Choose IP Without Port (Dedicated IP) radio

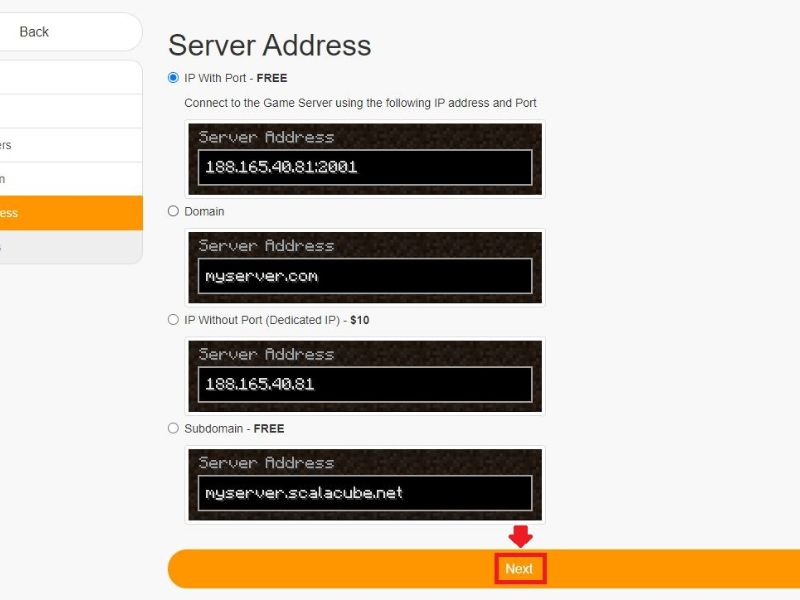tap(173, 320)
